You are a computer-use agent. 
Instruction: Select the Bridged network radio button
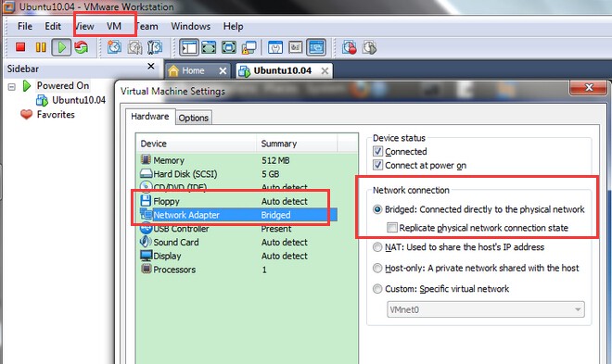pos(377,209)
